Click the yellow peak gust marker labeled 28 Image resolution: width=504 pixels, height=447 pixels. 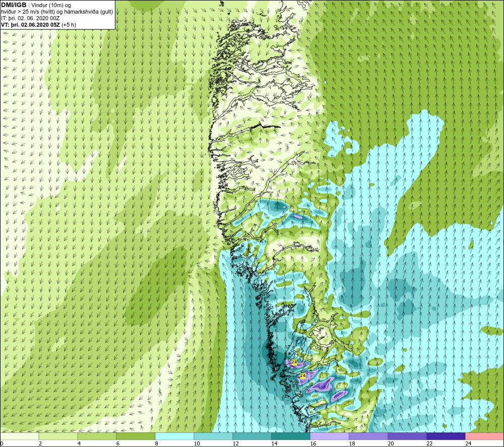(294, 362)
